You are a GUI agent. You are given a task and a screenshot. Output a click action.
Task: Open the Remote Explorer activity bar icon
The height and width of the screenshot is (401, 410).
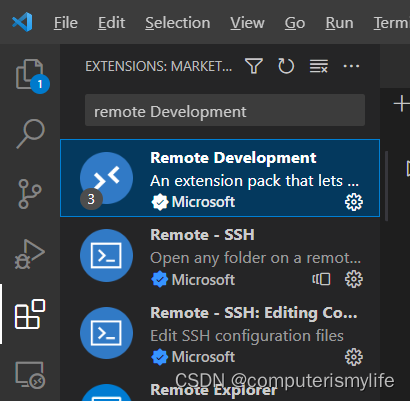pyautogui.click(x=30, y=375)
